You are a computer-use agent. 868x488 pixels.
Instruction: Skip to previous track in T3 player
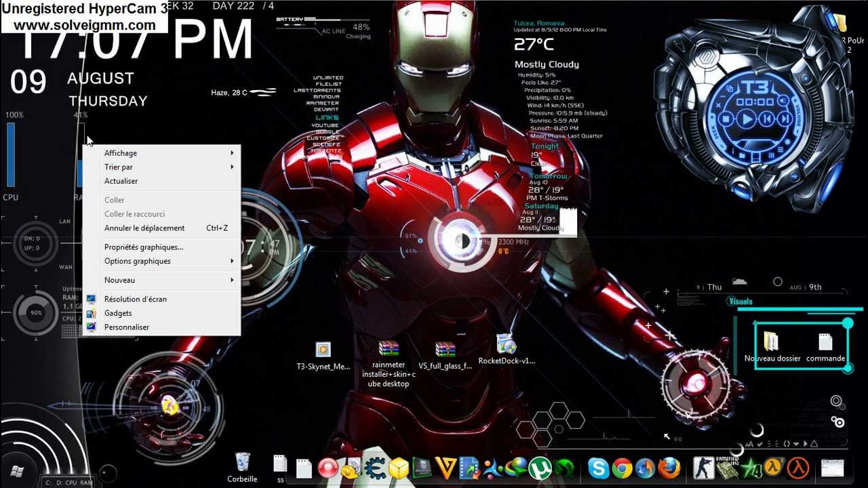(x=766, y=119)
